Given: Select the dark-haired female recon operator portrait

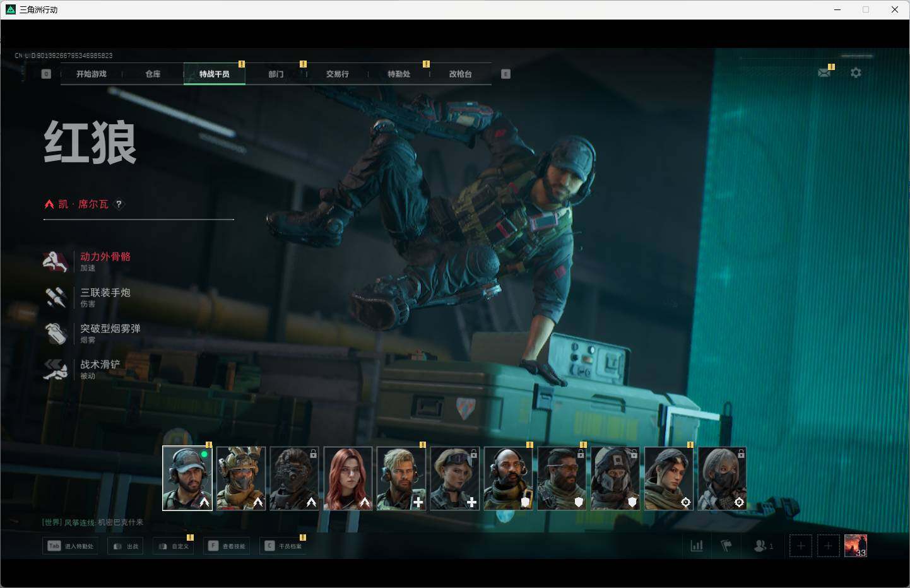Looking at the screenshot, I should coord(669,478).
